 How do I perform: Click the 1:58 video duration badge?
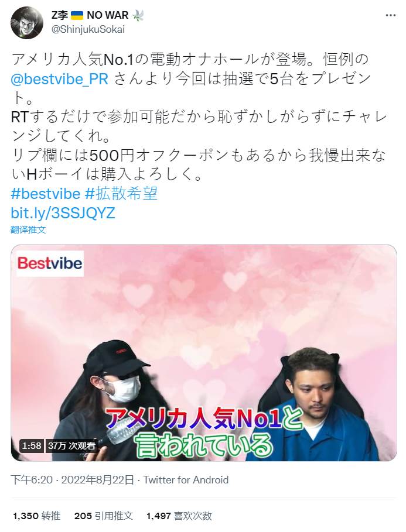32,445
